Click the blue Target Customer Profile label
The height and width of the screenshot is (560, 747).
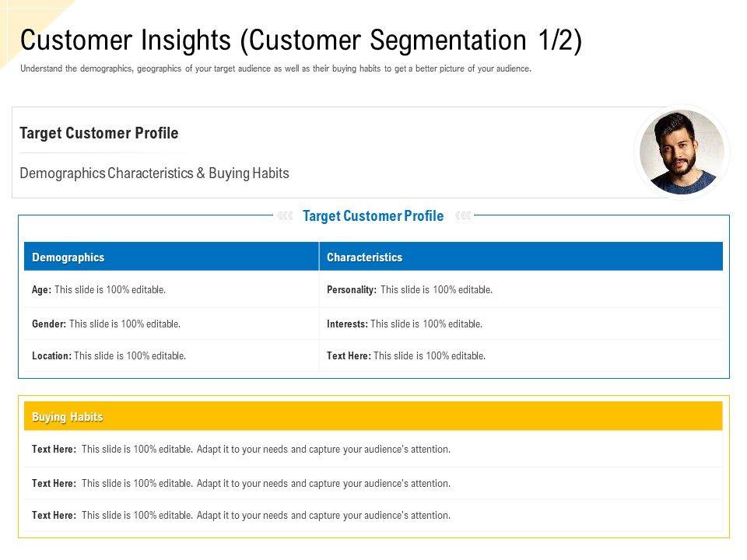pos(373,216)
